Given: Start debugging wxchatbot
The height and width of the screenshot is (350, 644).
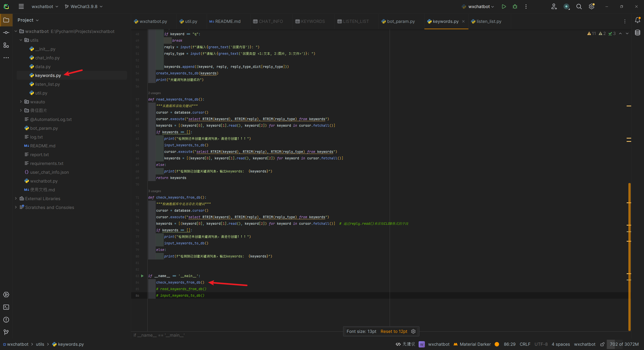Looking at the screenshot, I should coord(515,7).
